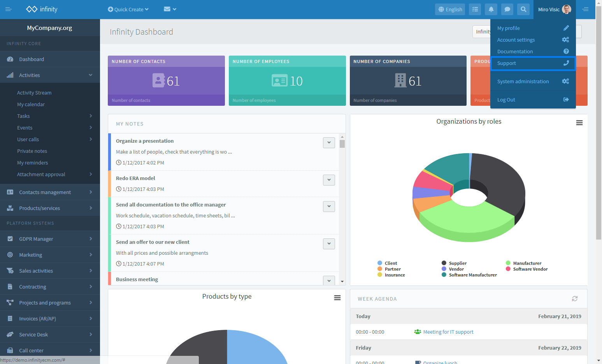Toggle the right panel icon in header
The height and width of the screenshot is (364, 602).
(x=585, y=9)
